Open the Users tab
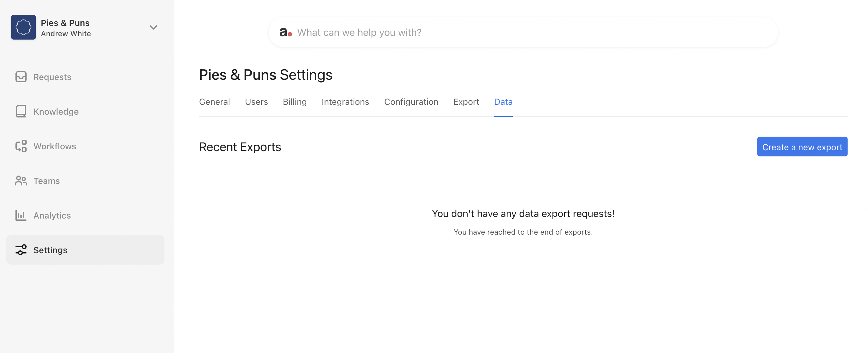 pos(257,102)
